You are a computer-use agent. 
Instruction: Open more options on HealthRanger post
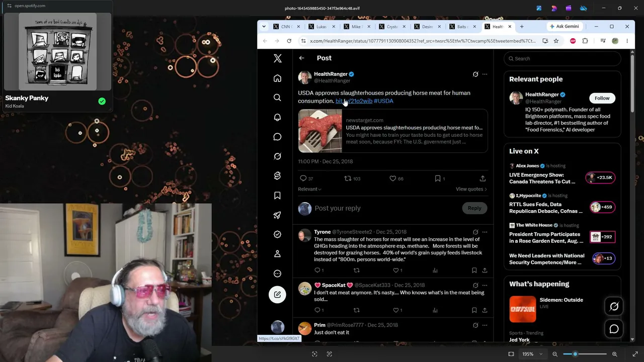pyautogui.click(x=485, y=74)
